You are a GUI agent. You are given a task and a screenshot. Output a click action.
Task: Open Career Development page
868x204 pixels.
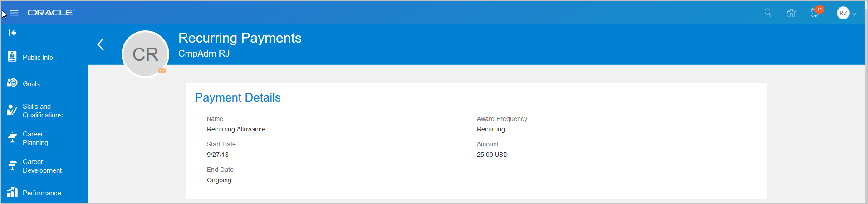pos(42,166)
